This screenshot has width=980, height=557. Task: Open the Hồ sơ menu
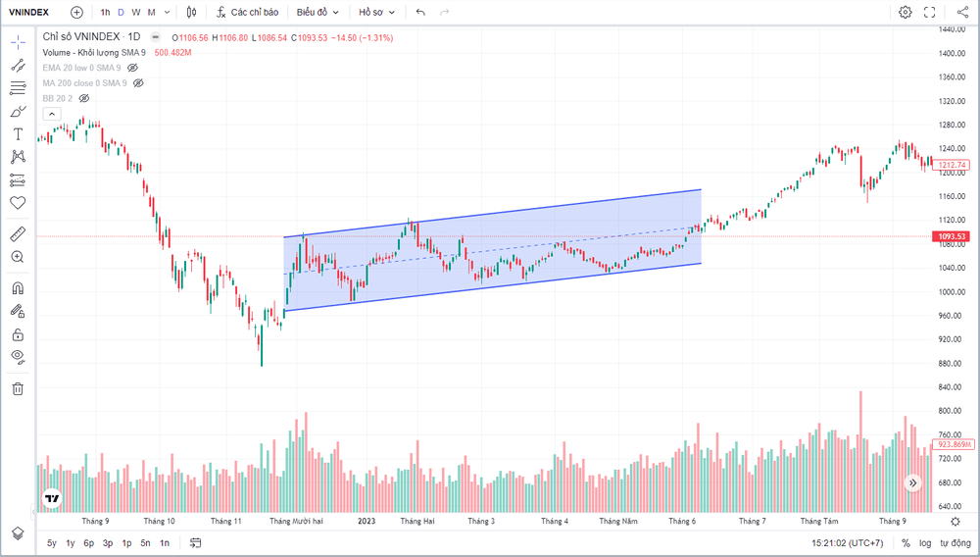377,12
